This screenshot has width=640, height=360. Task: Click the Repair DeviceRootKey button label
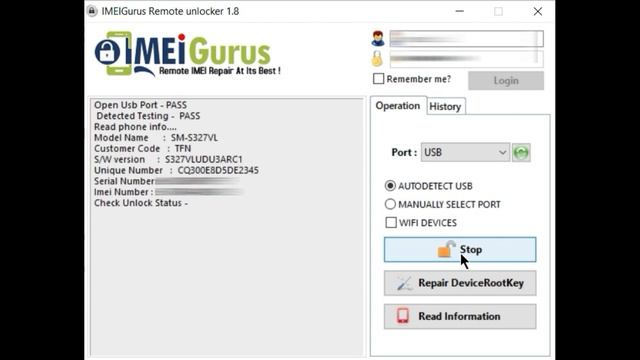[x=471, y=283]
